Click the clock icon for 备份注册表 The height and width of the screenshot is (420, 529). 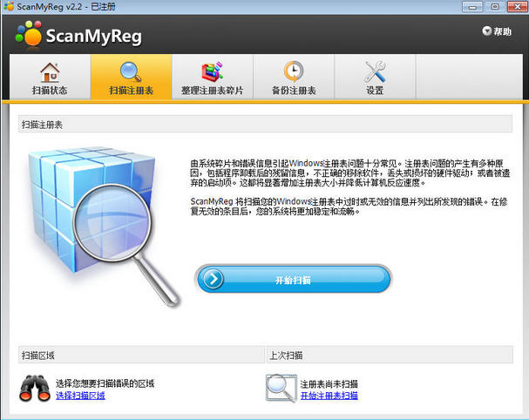(294, 71)
